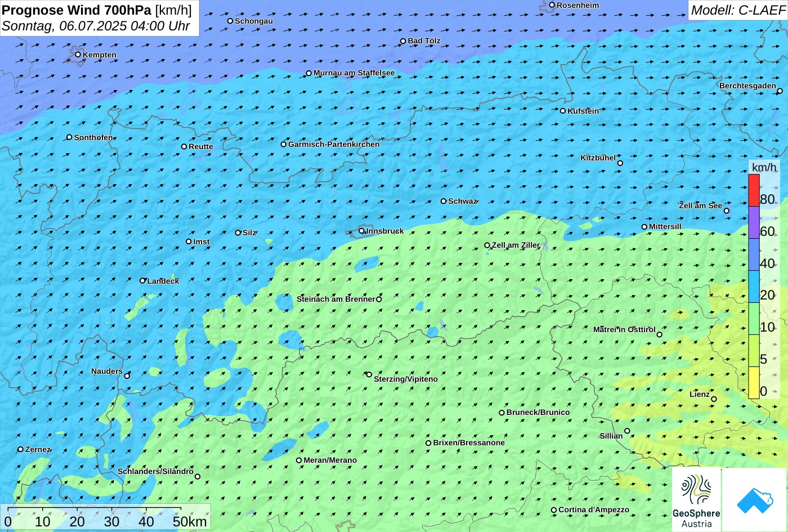The height and width of the screenshot is (532, 788).
Task: Select the date "Sonntag, 06.07.2025 04:00 Uhr"
Action: click(x=96, y=26)
